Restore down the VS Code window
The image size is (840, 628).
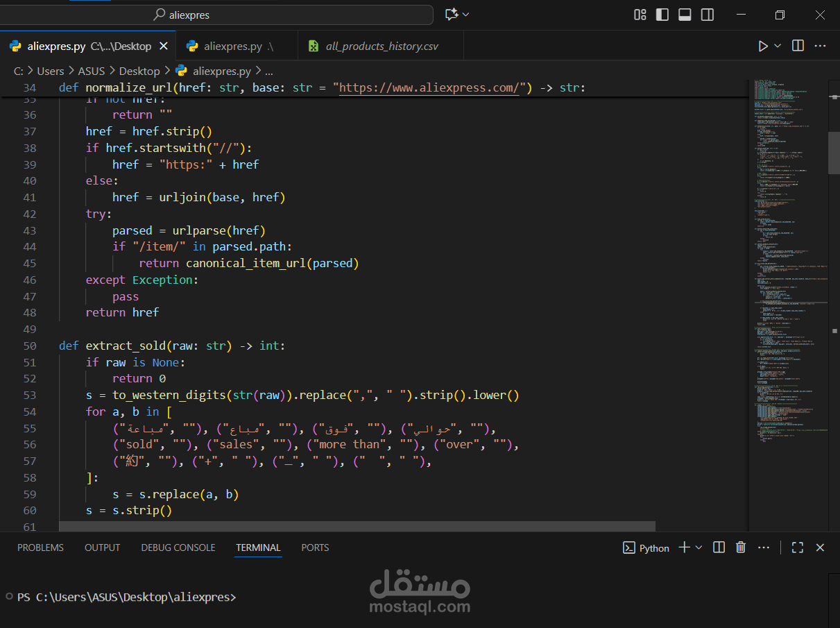[780, 15]
